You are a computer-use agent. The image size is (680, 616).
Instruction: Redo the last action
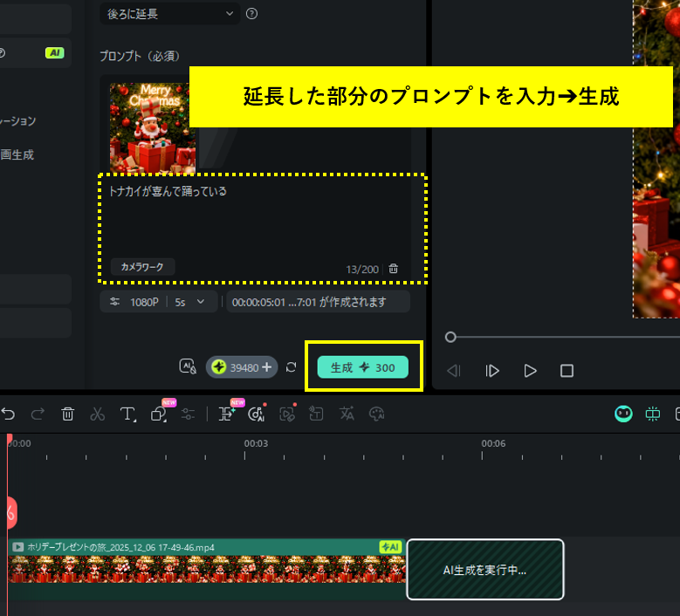click(x=38, y=414)
